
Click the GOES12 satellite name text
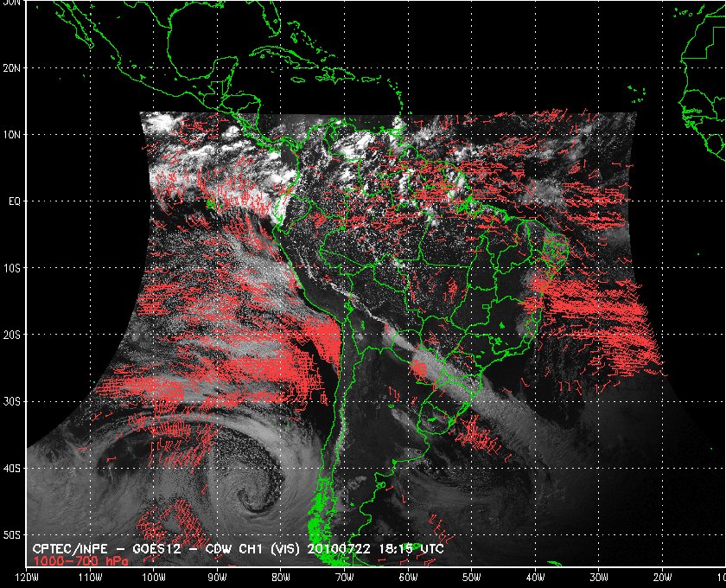pyautogui.click(x=159, y=549)
